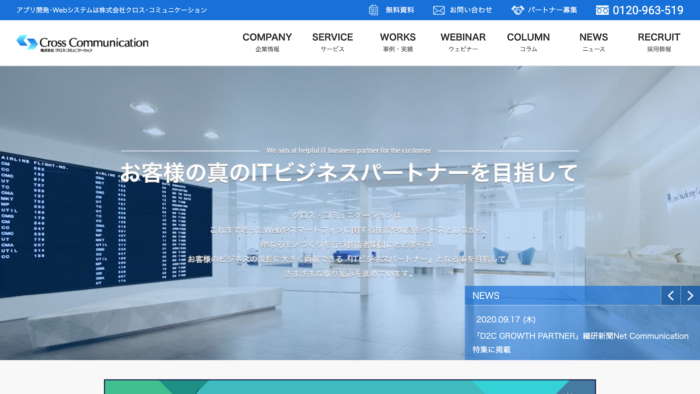The width and height of the screenshot is (700, 394).
Task: Open the D2C GROWTH PARTNER news article
Action: point(580,342)
